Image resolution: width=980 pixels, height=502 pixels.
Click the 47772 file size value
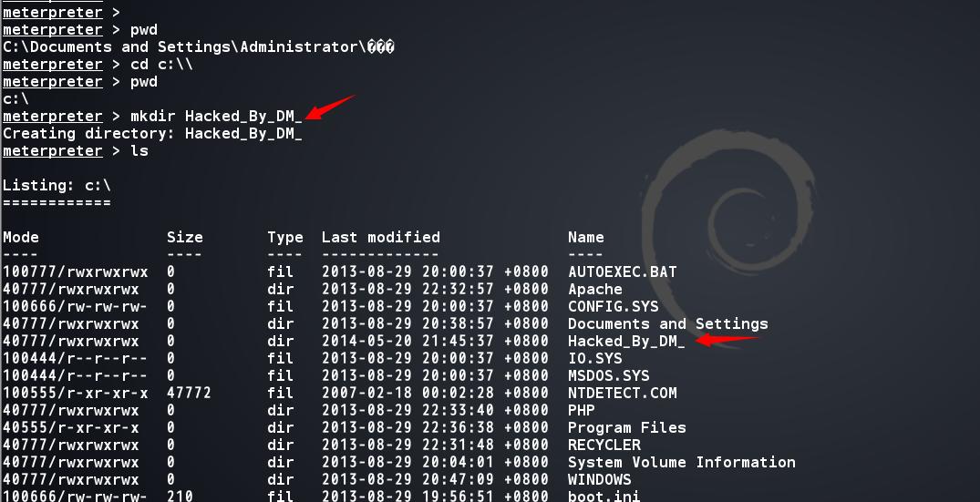(189, 393)
